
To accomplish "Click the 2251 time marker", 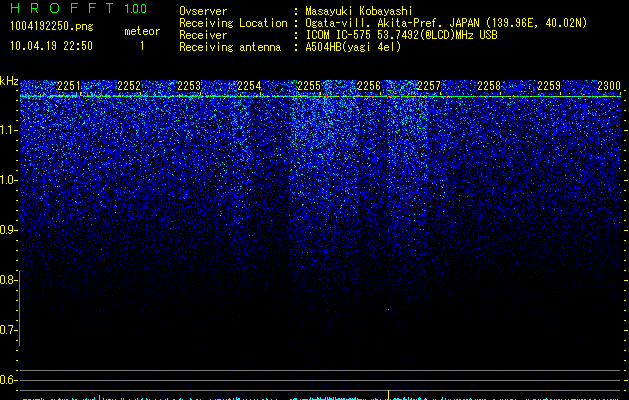I will coord(69,86).
